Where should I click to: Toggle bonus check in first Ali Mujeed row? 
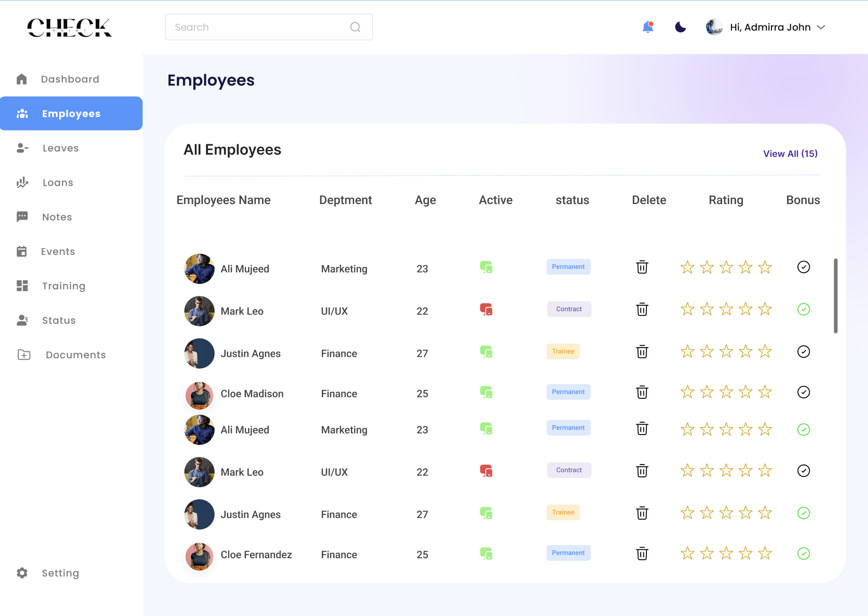click(x=804, y=267)
